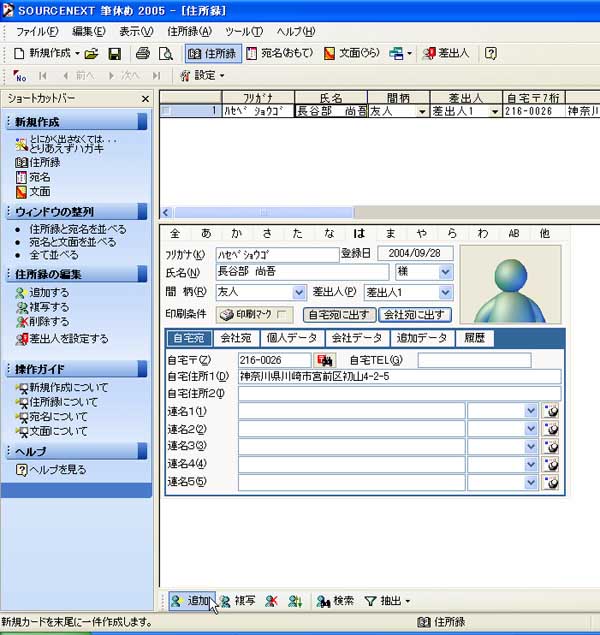Image resolution: width=600 pixels, height=635 pixels.
Task: Toggle 会社宛に出す button
Action: tap(415, 315)
